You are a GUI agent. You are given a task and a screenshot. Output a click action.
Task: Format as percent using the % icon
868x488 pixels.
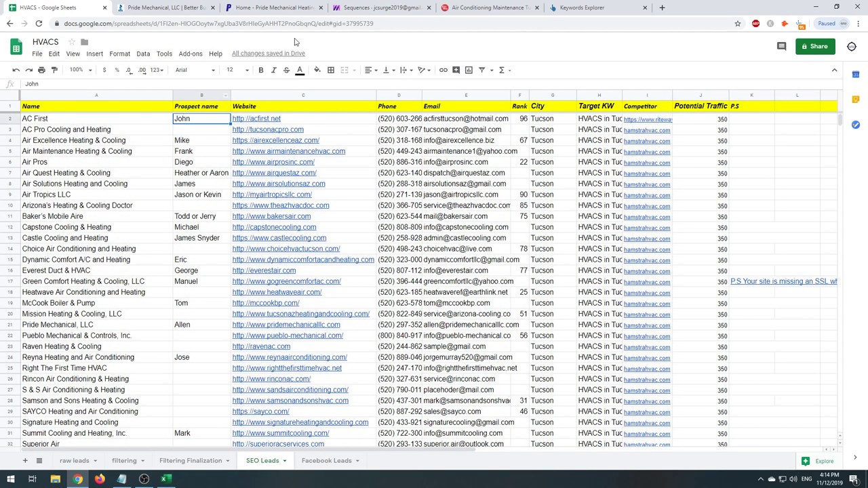pyautogui.click(x=117, y=70)
